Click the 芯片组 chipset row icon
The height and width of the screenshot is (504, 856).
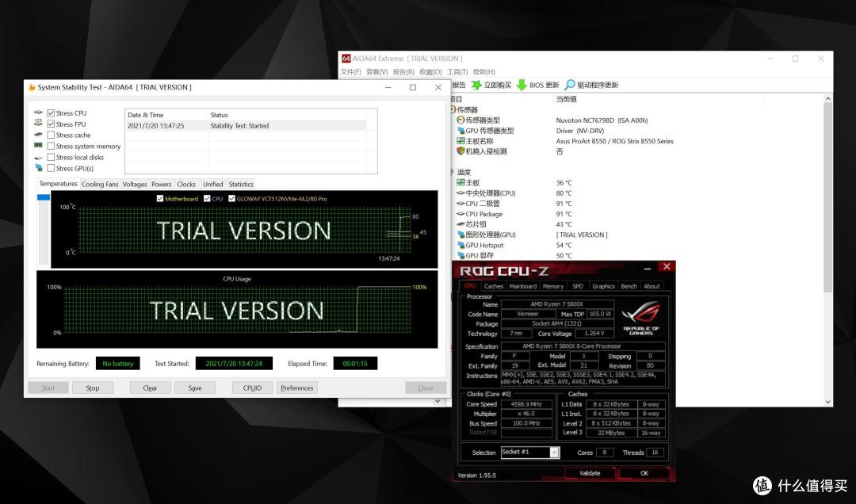[x=460, y=224]
